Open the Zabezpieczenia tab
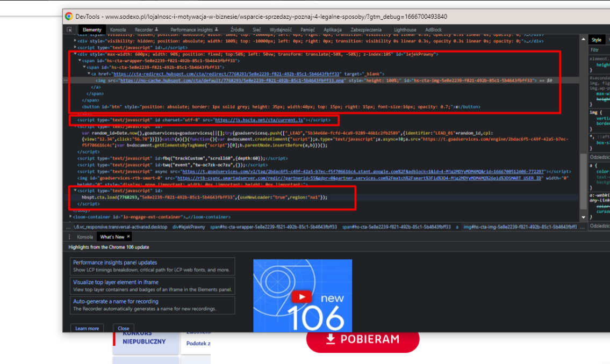Image resolution: width=610 pixels, height=364 pixels. pyautogui.click(x=365, y=30)
